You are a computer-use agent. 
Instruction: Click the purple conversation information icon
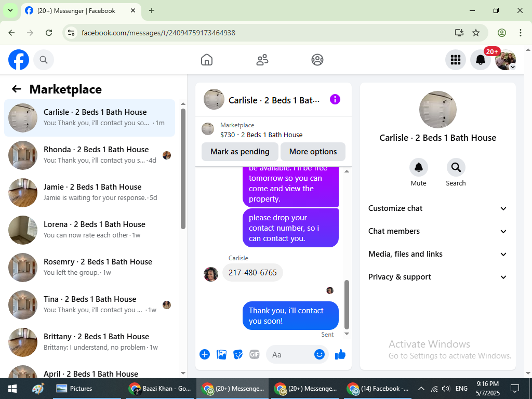(x=335, y=99)
